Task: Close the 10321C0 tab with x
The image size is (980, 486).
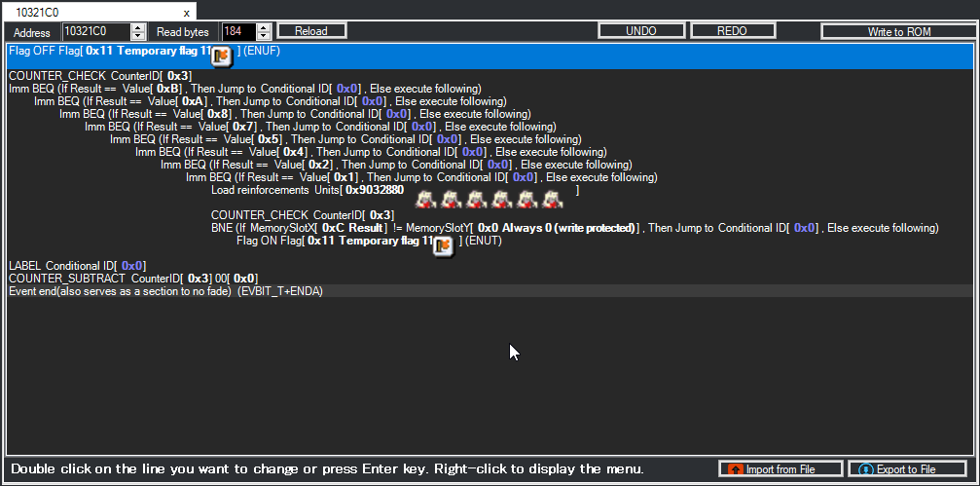Action: (186, 13)
